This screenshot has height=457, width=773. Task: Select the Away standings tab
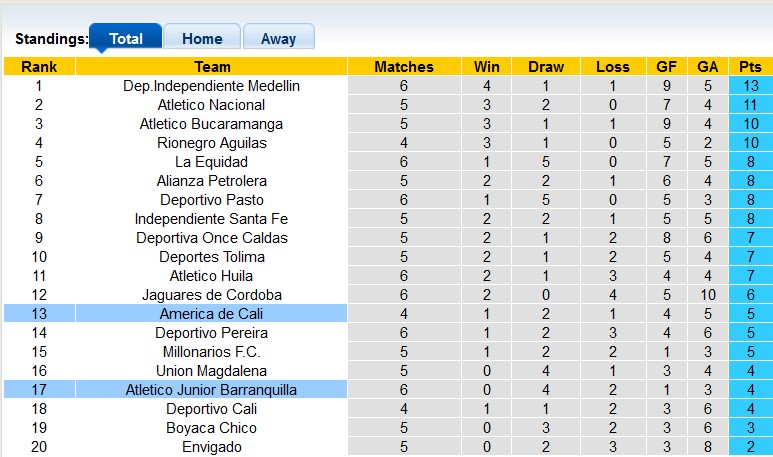[278, 39]
